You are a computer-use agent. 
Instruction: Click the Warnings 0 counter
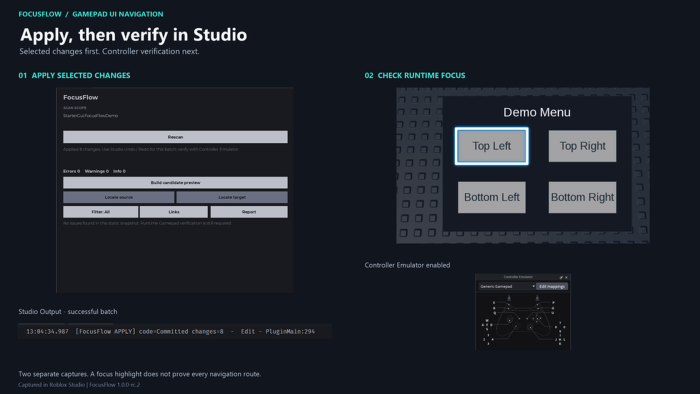pyautogui.click(x=96, y=171)
